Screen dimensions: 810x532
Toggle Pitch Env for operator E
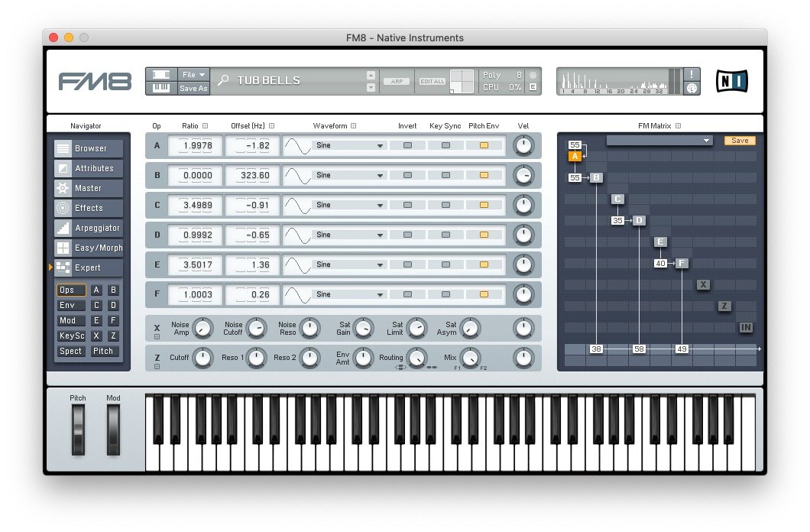point(484,264)
